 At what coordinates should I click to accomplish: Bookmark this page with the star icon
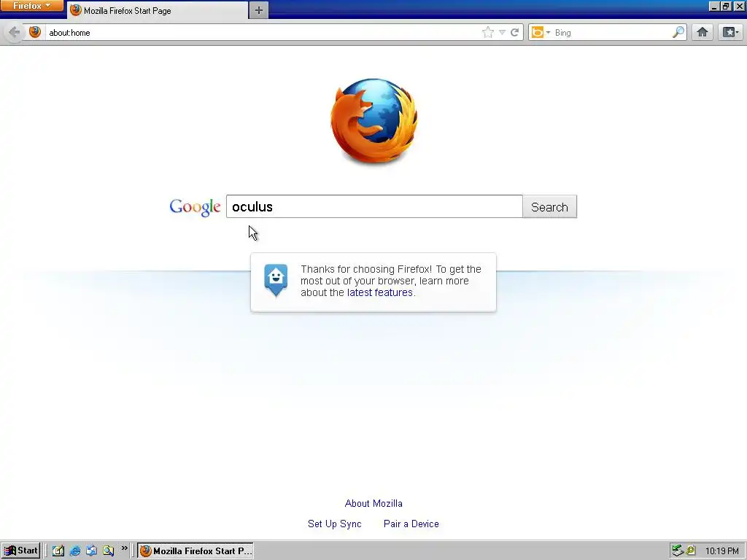point(488,32)
